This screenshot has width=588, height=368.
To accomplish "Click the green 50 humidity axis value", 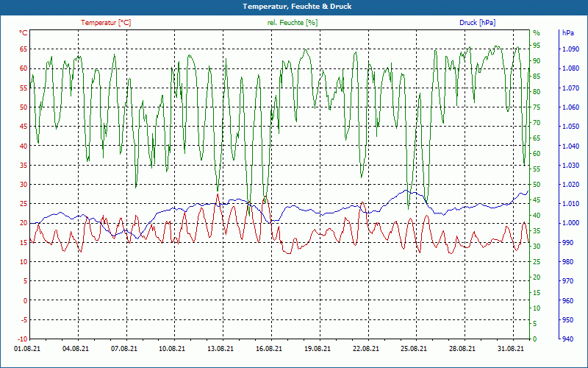I will (x=537, y=185).
